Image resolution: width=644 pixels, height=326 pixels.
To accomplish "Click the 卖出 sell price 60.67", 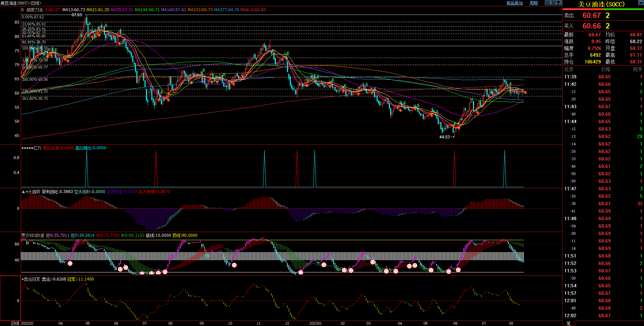I will (x=591, y=16).
